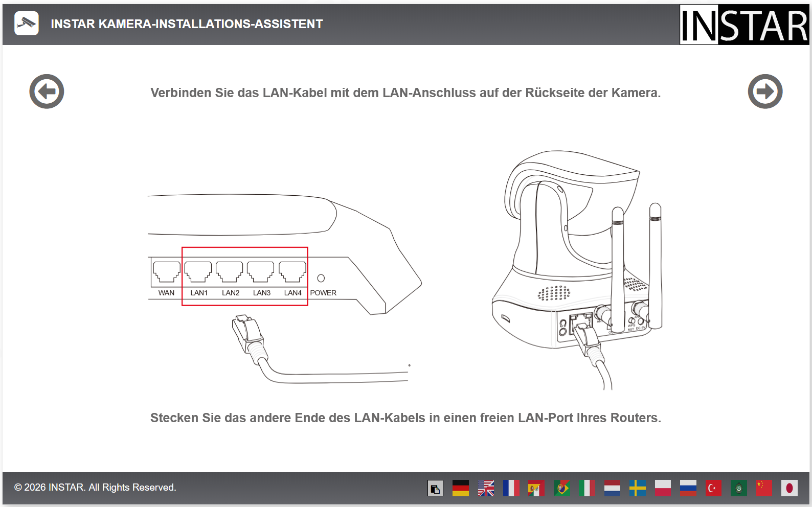This screenshot has height=507, width=812.
Task: Switch language to Spanish via flag
Action: (x=536, y=489)
